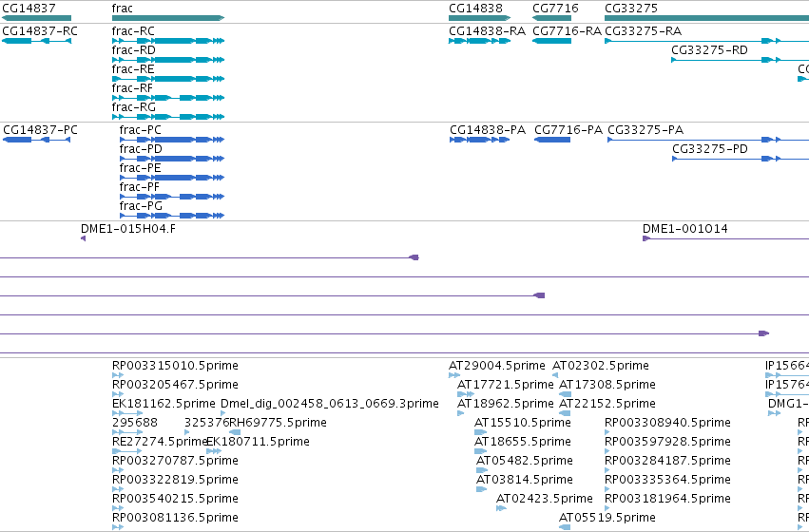This screenshot has width=809, height=532.
Task: Select the Dmel_dig_002458_0613_0669.3prime arrow
Action: tap(222, 413)
